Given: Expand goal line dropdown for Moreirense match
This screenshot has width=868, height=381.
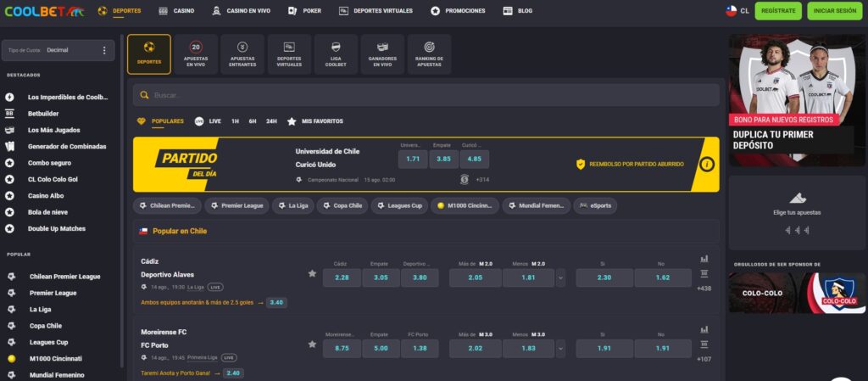Looking at the screenshot, I should (561, 349).
